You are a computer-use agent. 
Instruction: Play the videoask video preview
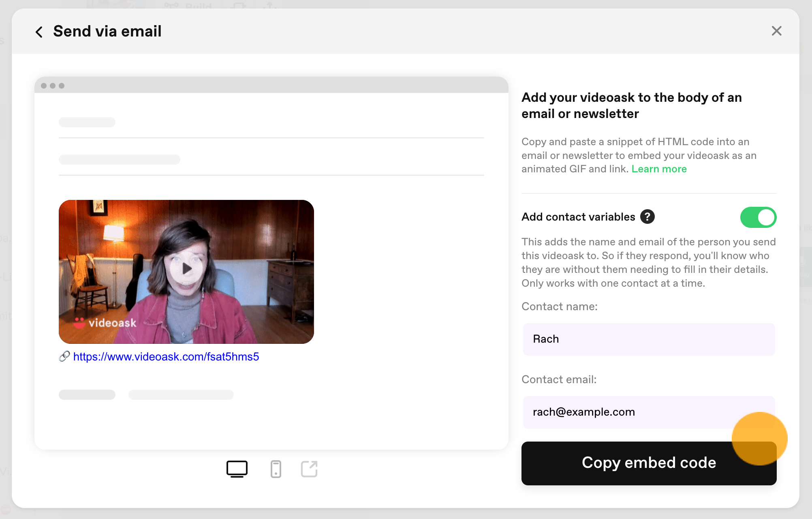click(186, 268)
